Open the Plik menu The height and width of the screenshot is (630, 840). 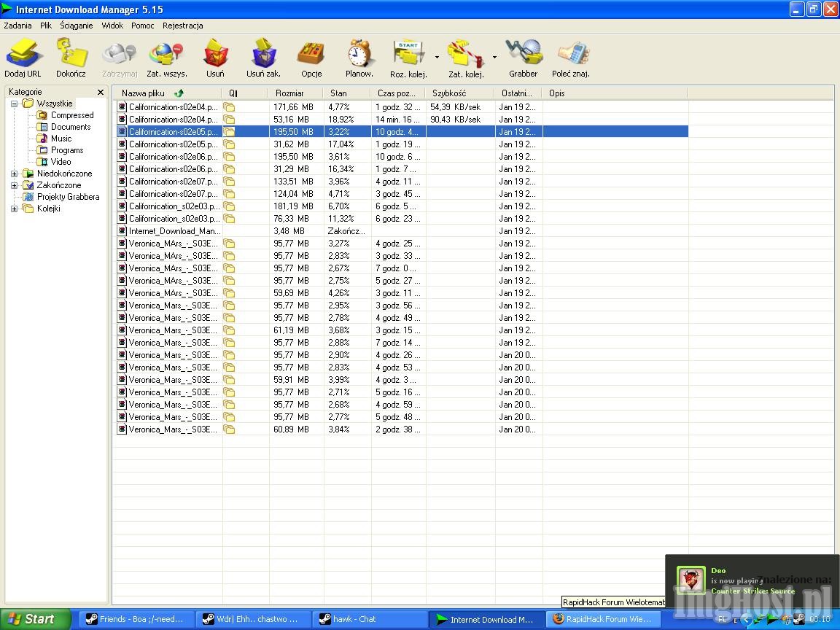coord(46,26)
